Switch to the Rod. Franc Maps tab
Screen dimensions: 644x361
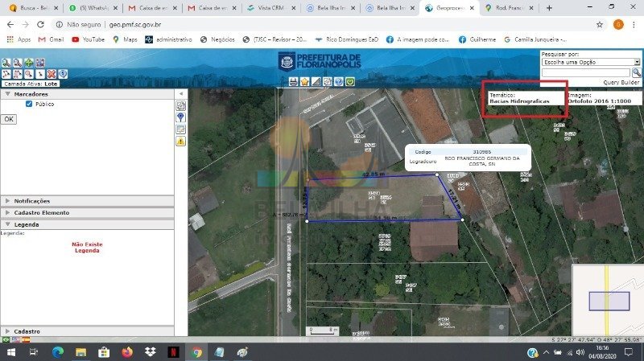tap(510, 8)
